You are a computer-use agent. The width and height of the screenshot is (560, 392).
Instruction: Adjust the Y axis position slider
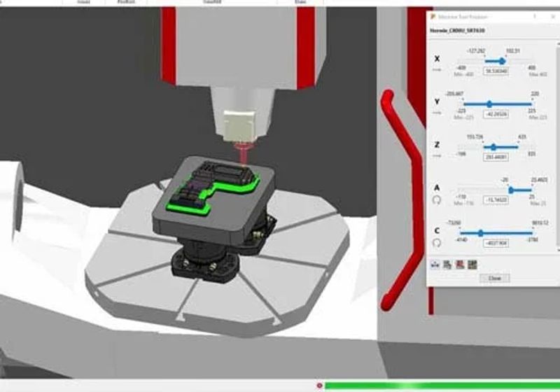pyautogui.click(x=489, y=104)
